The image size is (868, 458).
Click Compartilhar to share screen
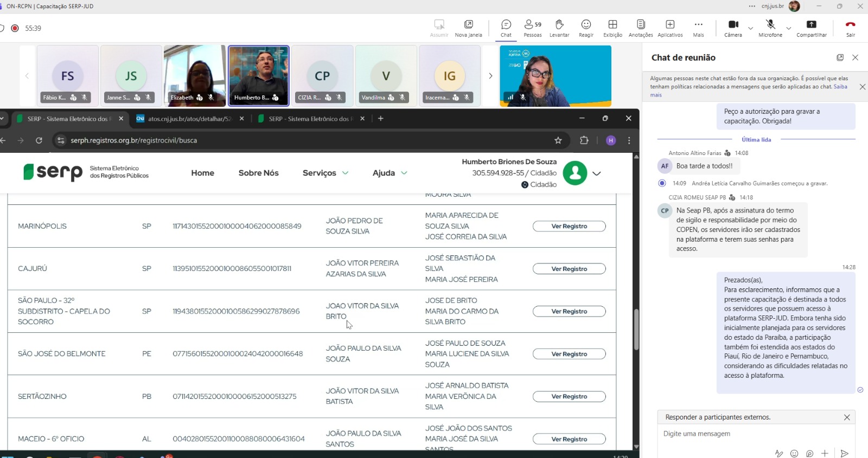(811, 28)
